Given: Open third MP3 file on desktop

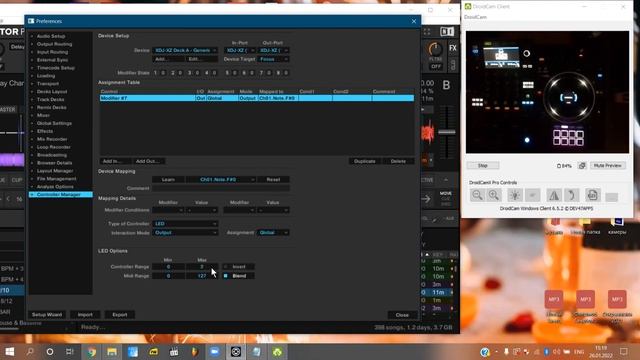Looking at the screenshot, I should pos(617,299).
